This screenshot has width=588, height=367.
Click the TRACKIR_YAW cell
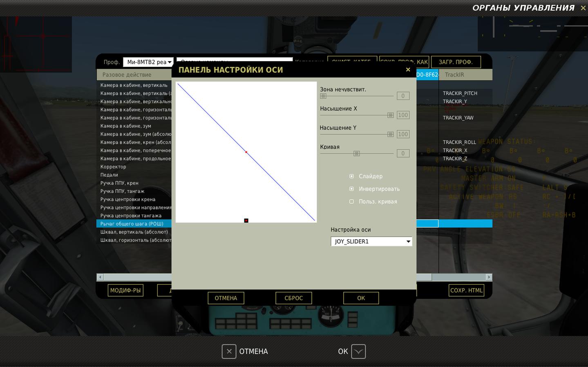pos(465,118)
